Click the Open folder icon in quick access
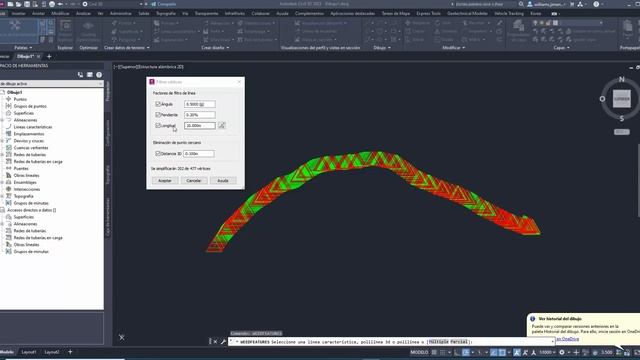 tap(18, 4)
